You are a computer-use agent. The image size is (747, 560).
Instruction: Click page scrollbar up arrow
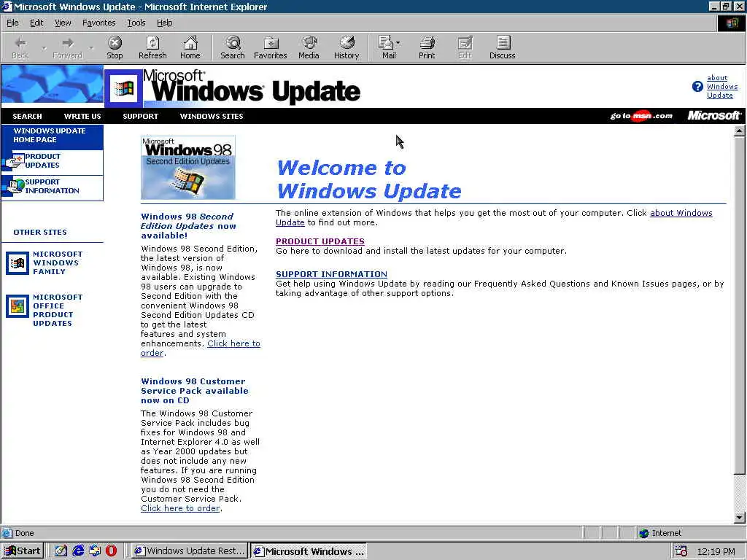740,131
